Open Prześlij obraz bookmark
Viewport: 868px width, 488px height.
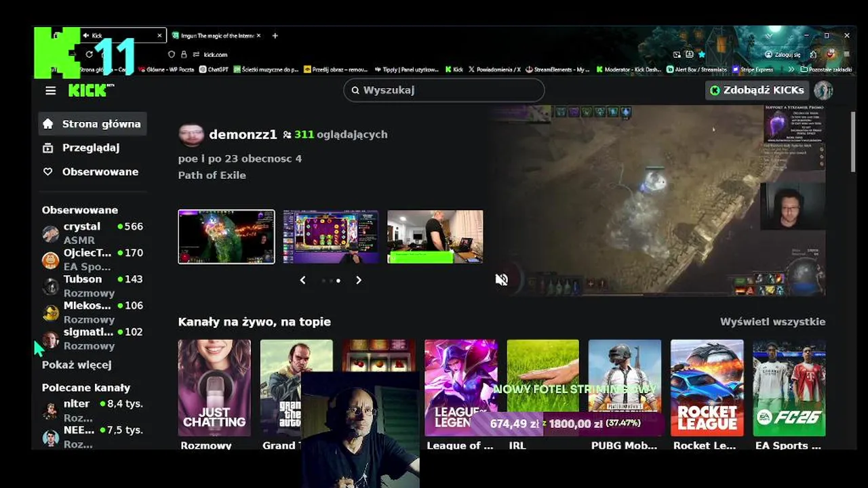click(336, 69)
